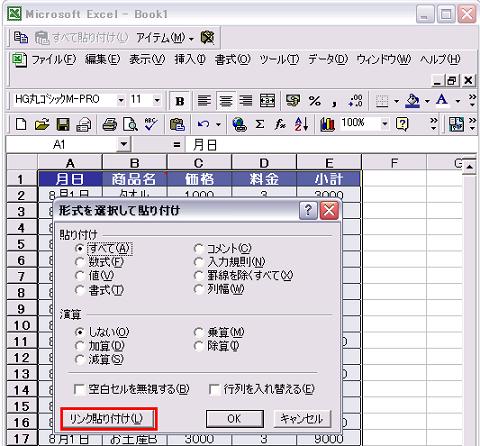Click the Sort Ascending icon
The image size is (480, 446).
coord(301,125)
